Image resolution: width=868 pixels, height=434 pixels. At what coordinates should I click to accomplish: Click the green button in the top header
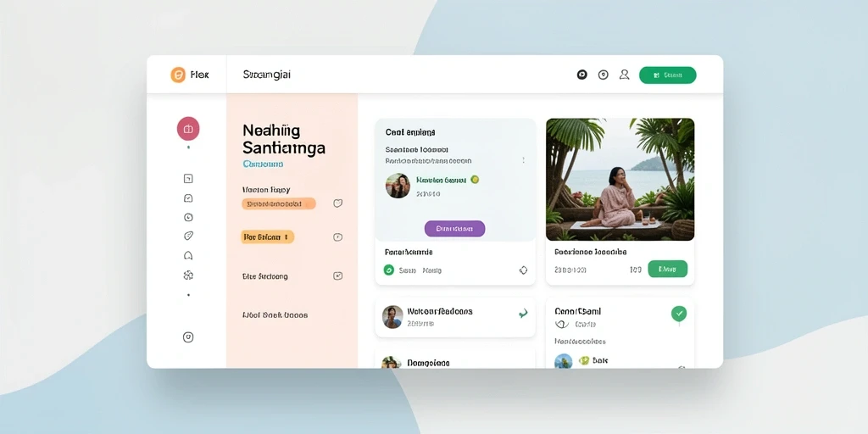[668, 75]
